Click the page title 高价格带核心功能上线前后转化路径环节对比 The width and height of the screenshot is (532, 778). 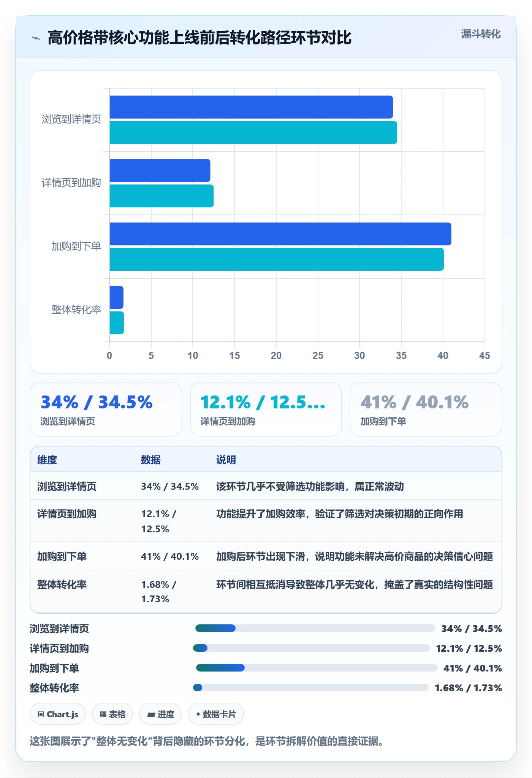coord(199,38)
